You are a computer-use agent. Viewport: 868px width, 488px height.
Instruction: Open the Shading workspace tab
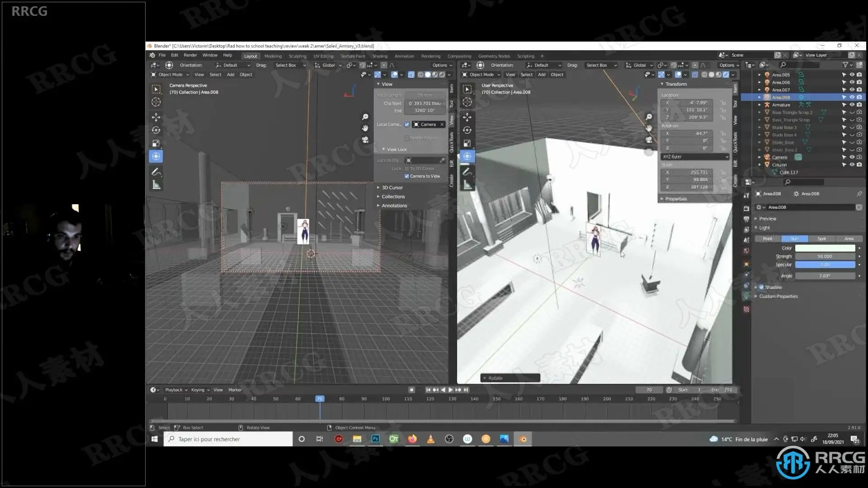380,56
